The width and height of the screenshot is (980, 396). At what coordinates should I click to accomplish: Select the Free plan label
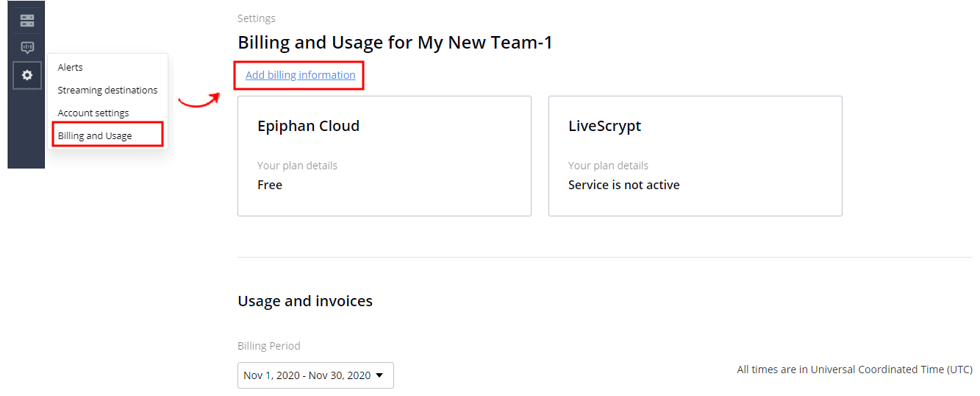(270, 185)
